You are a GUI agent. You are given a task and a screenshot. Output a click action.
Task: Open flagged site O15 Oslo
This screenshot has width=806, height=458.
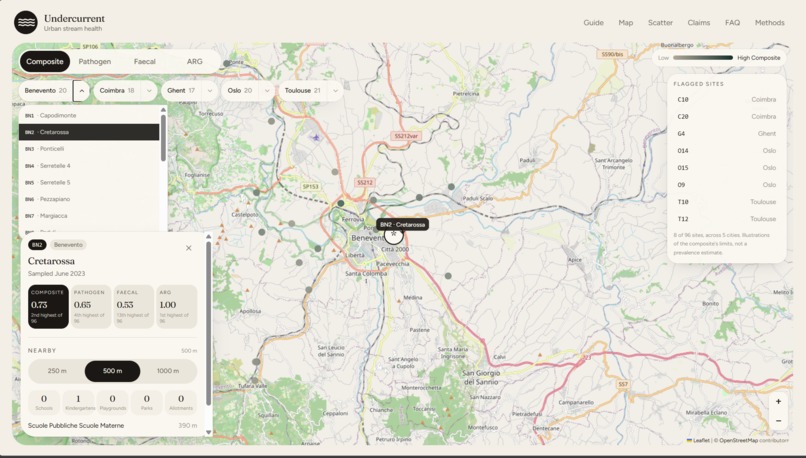(726, 168)
